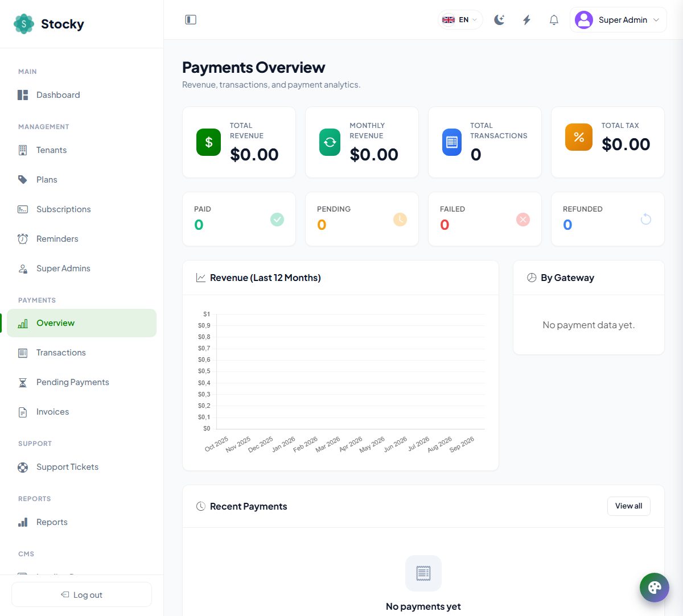Click the Invoices document icon
Viewport: 683px width, 616px height.
click(x=23, y=412)
